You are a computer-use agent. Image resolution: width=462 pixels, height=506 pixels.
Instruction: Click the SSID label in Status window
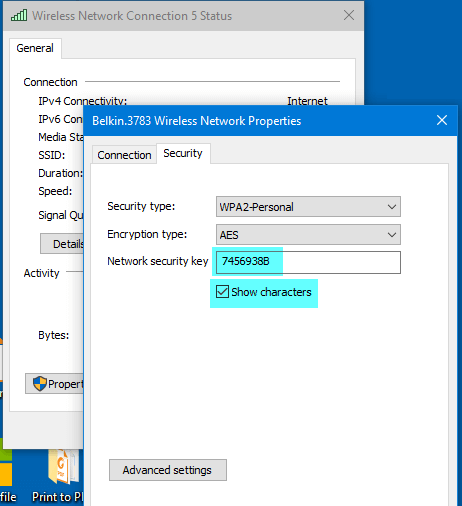[52, 155]
